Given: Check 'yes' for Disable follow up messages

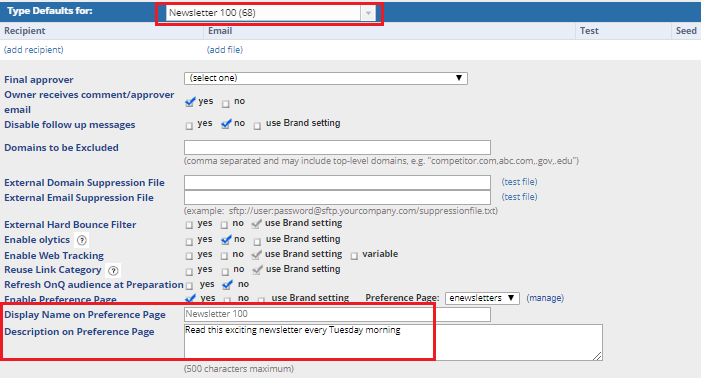Looking at the screenshot, I should tap(189, 126).
